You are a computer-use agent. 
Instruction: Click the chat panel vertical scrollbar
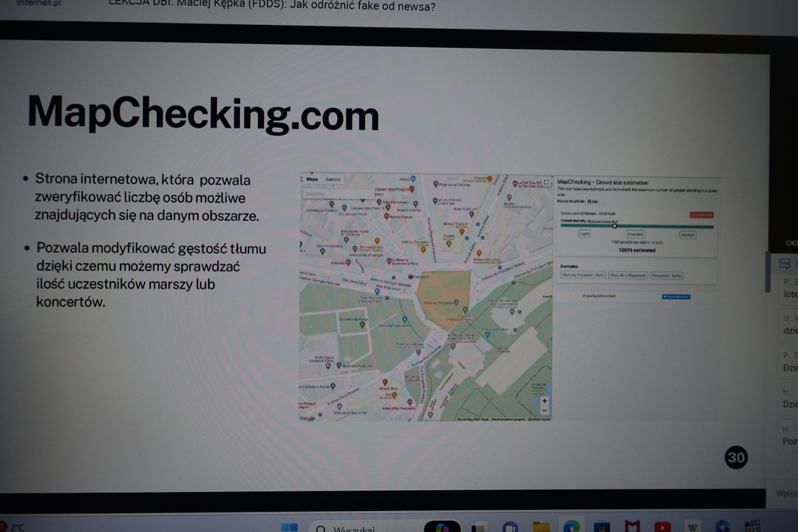pos(767,271)
